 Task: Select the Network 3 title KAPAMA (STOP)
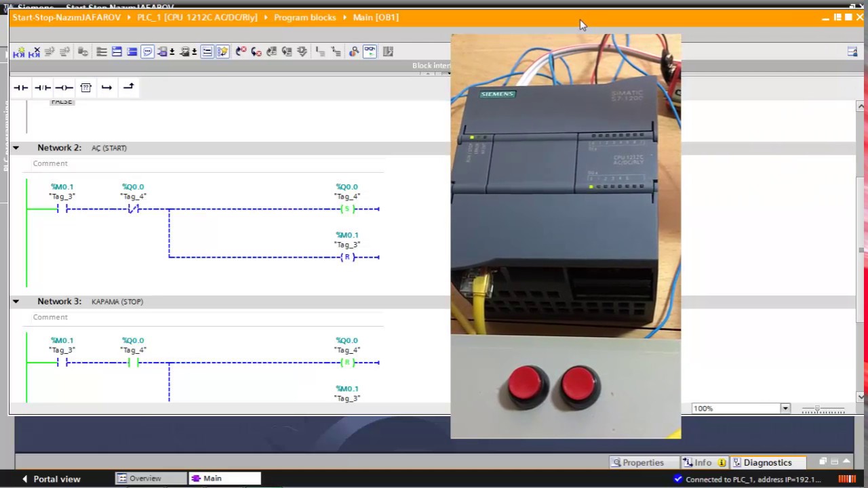[117, 302]
